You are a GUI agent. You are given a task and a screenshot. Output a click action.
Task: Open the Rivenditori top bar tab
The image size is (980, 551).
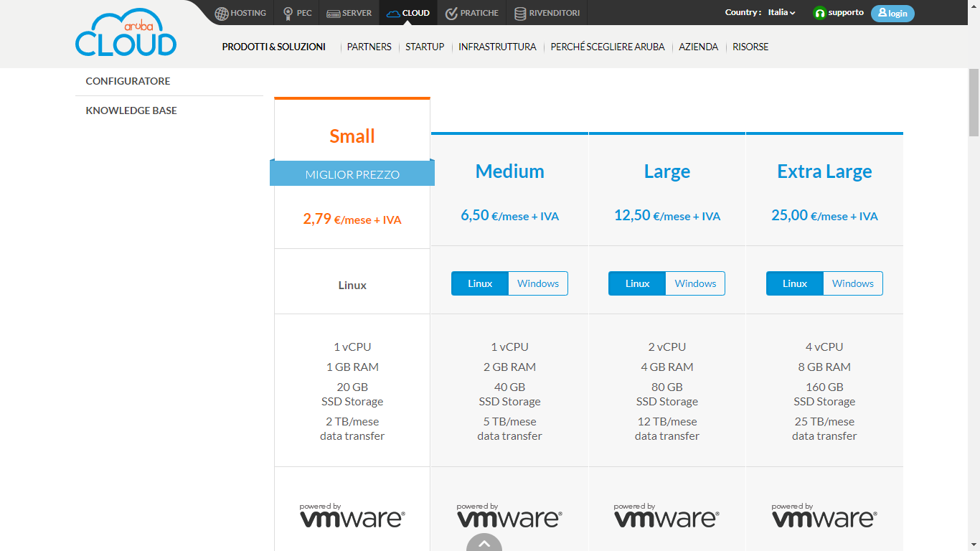(547, 13)
